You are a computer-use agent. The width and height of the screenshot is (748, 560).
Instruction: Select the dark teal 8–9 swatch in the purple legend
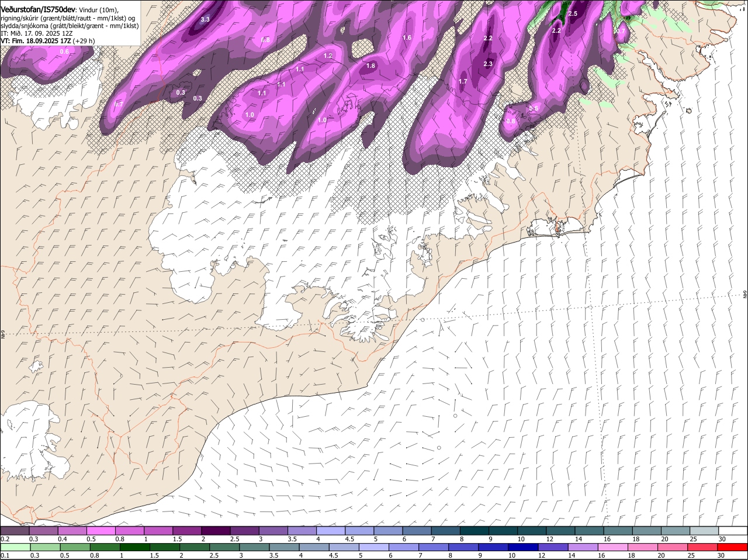[x=475, y=531]
